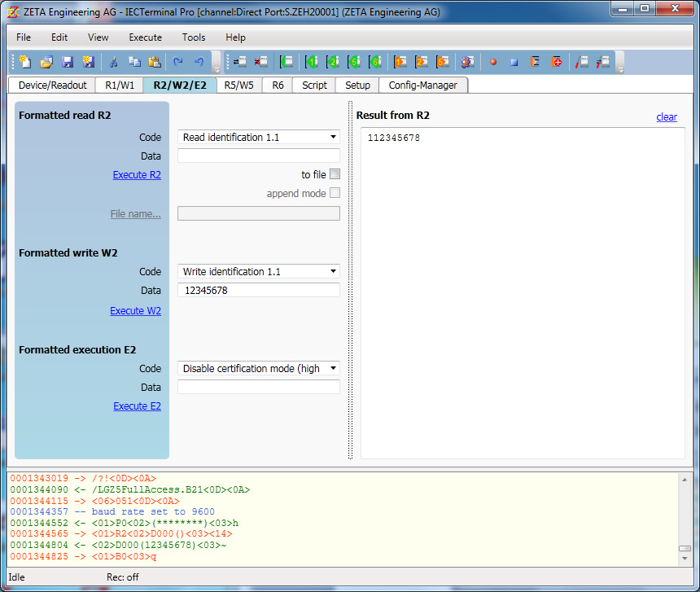Click the scissors cut icon

pyautogui.click(x=113, y=62)
